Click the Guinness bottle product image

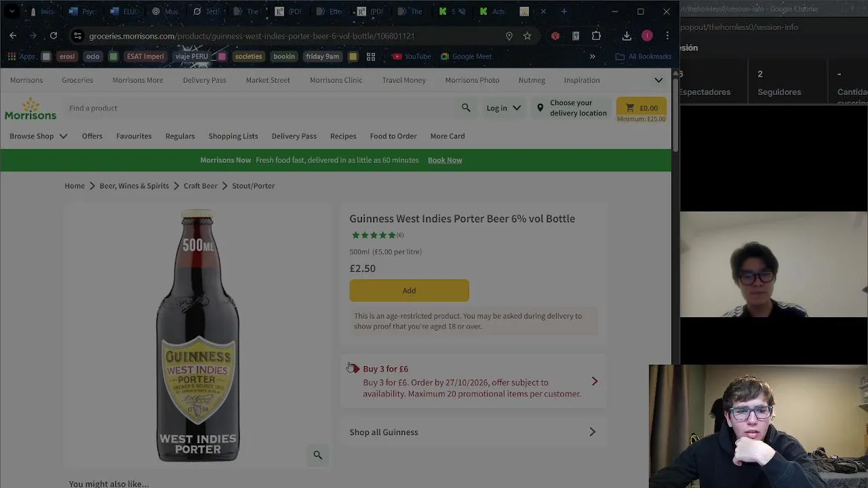click(x=197, y=335)
